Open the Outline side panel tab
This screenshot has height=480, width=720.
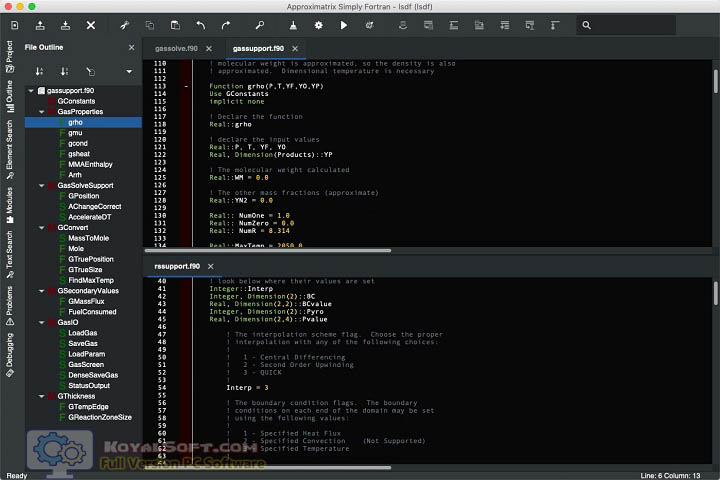10,96
